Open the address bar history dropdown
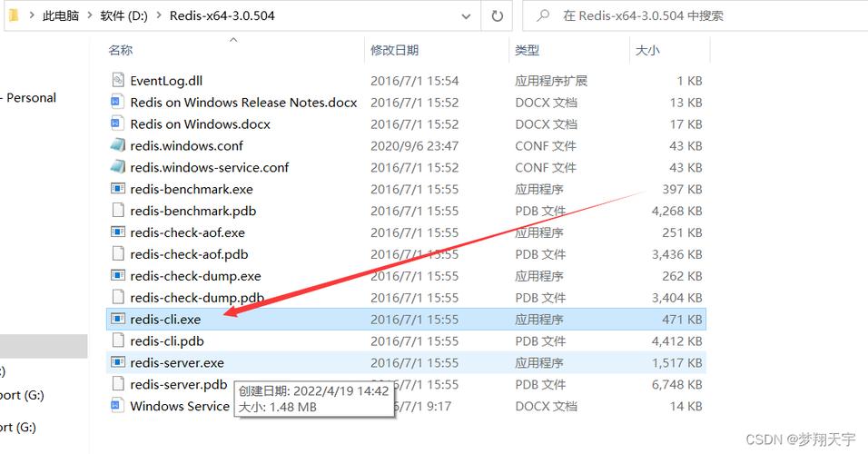The width and height of the screenshot is (868, 454). pos(466,16)
